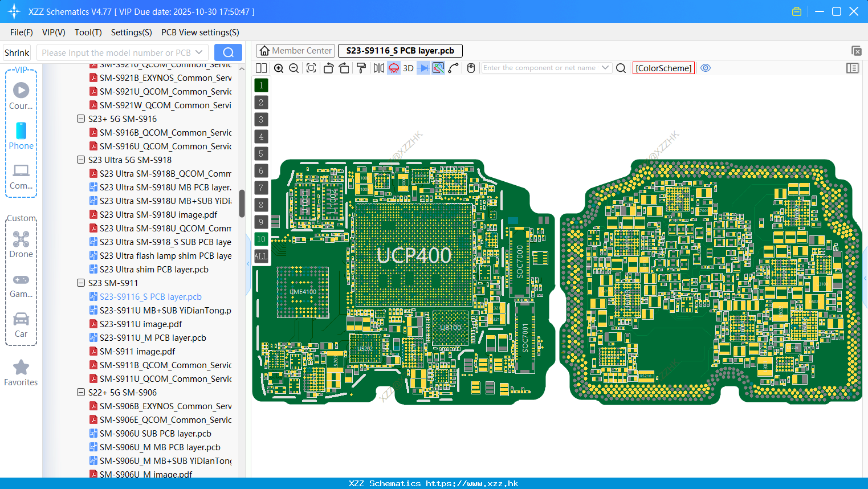Click the file tree scrollbar thumb
Screen dimensions: 868x489
click(242, 203)
